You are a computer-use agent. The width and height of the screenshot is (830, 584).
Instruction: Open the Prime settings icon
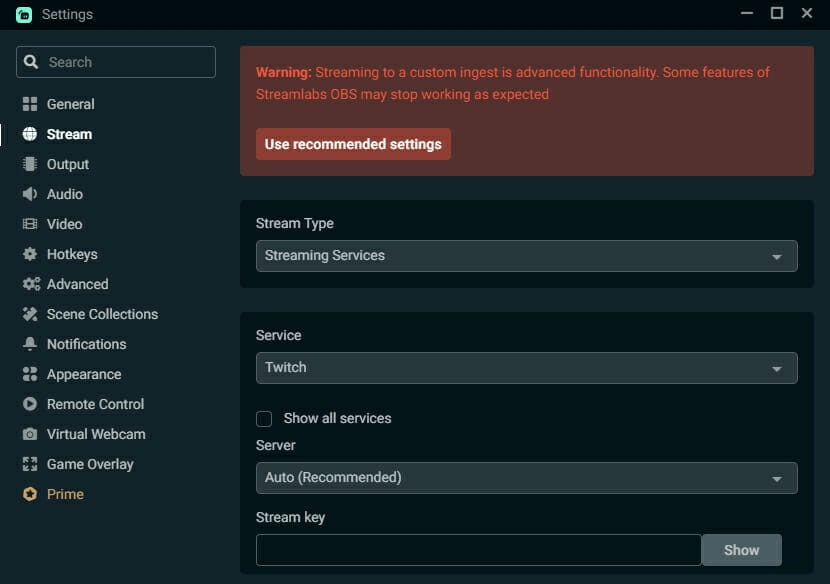coord(29,494)
